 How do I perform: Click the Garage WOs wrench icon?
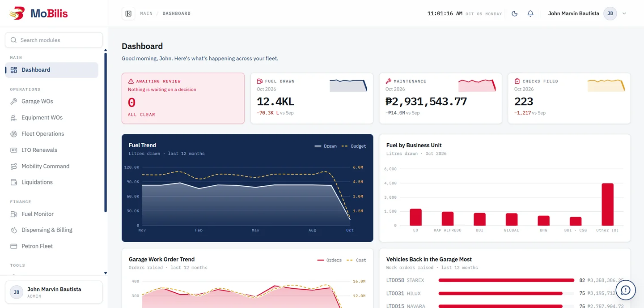tap(14, 102)
